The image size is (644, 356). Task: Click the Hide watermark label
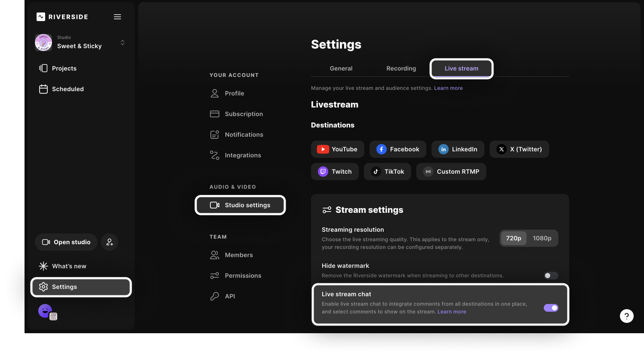pyautogui.click(x=345, y=266)
